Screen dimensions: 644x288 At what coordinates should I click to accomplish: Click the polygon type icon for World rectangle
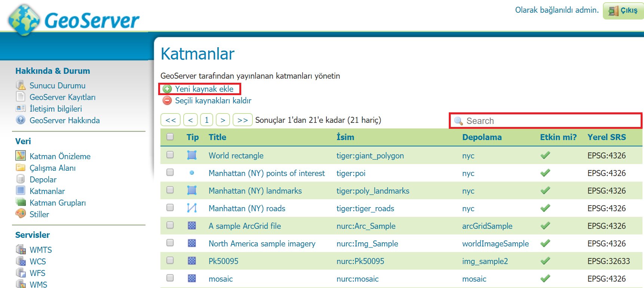pos(192,155)
